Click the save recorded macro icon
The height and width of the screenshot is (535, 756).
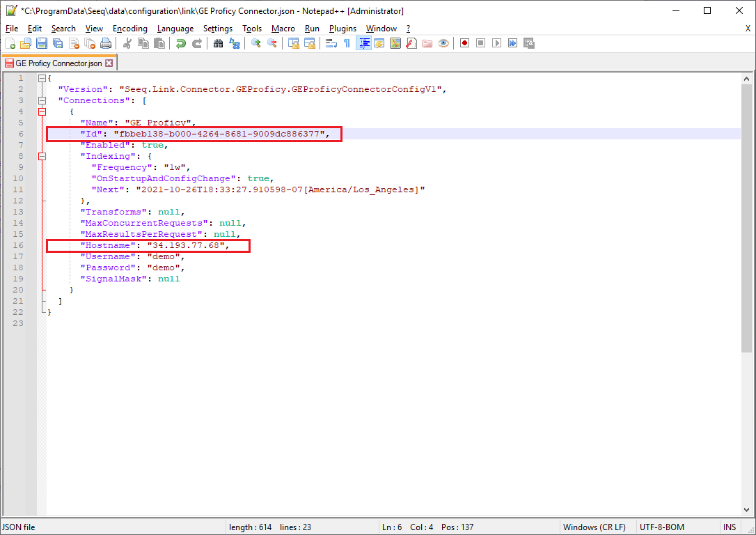tap(529, 43)
